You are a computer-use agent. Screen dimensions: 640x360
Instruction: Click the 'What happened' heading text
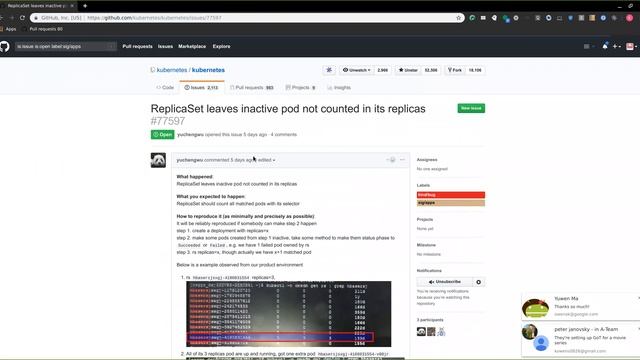195,177
